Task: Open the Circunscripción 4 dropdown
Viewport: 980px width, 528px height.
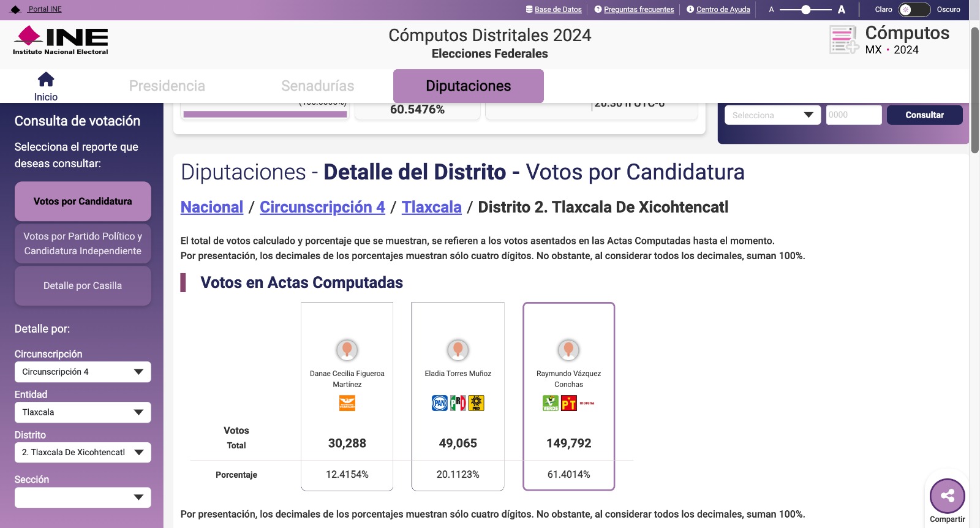Action: (x=83, y=372)
